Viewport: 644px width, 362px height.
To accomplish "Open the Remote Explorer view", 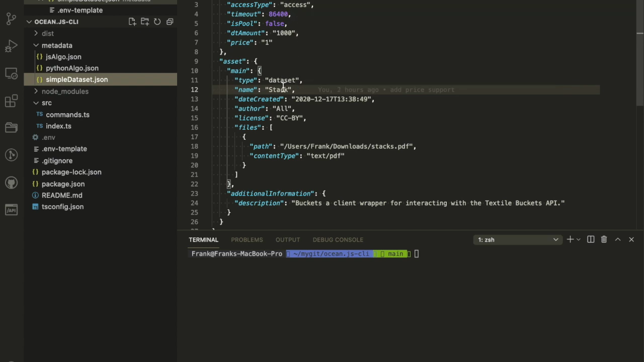I will (11, 74).
